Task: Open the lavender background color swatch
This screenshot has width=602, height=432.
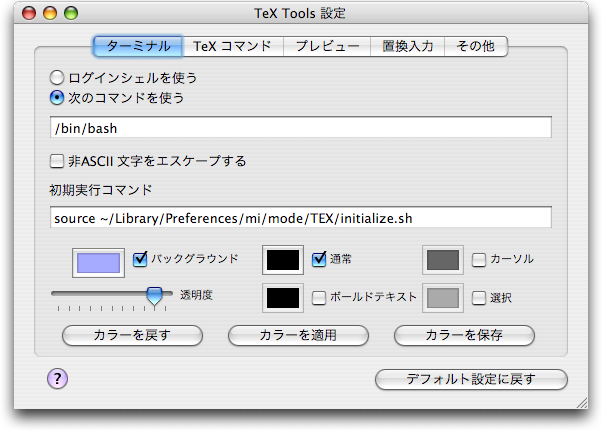Action: click(x=98, y=263)
